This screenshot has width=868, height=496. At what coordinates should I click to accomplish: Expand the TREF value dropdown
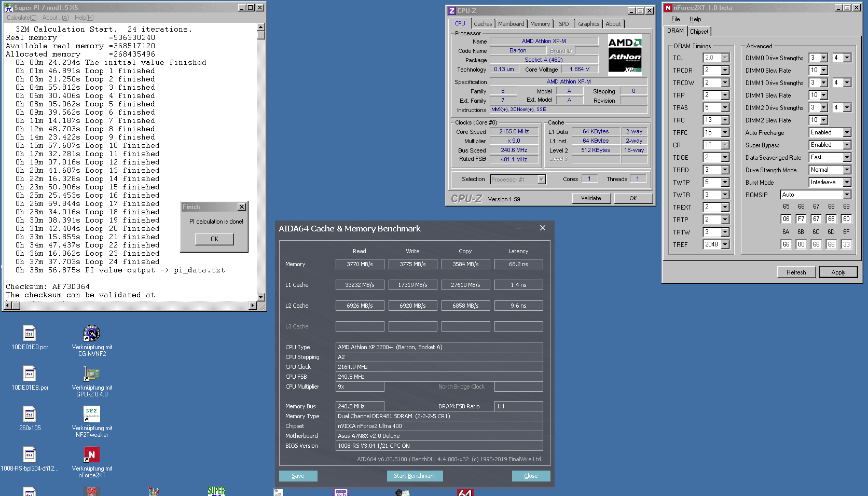coord(725,245)
